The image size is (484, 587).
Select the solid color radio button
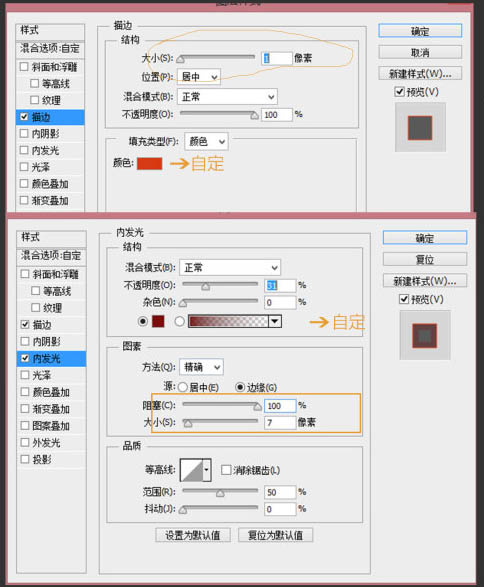tap(143, 321)
